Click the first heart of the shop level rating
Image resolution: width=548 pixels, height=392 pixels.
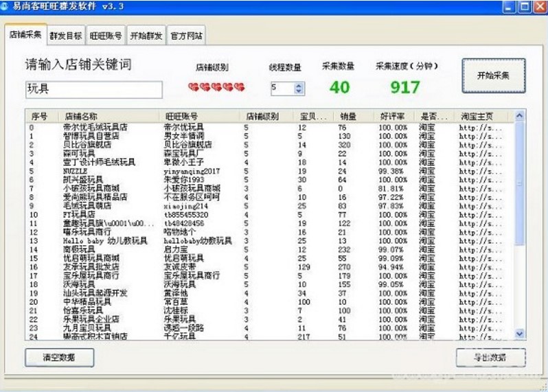193,87
